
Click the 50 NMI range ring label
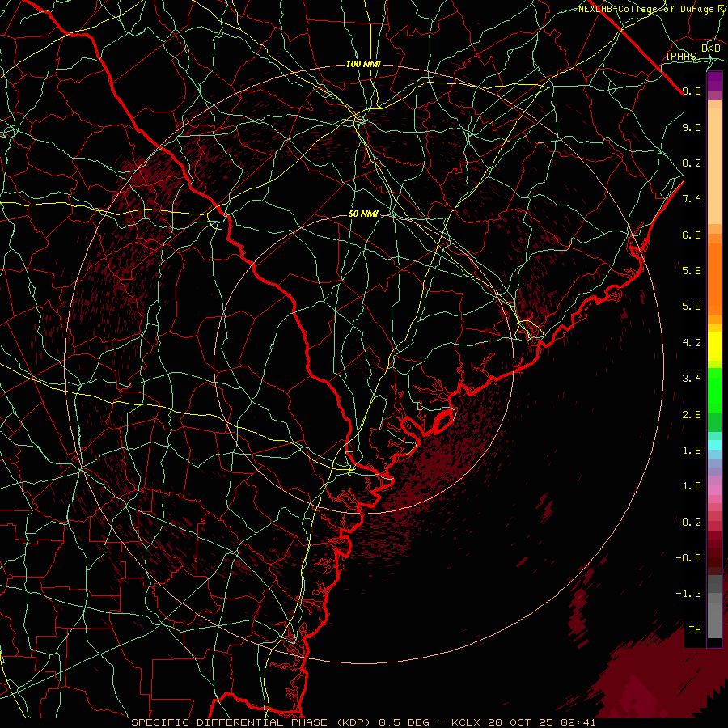click(x=363, y=214)
